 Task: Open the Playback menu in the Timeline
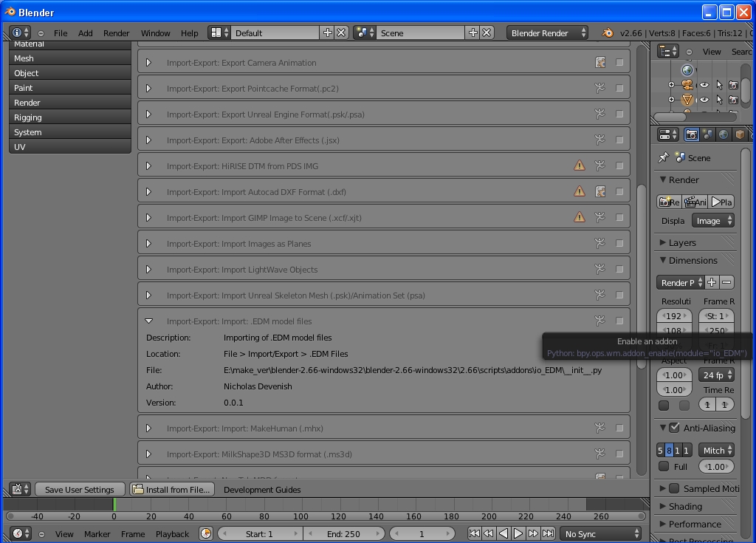click(172, 534)
